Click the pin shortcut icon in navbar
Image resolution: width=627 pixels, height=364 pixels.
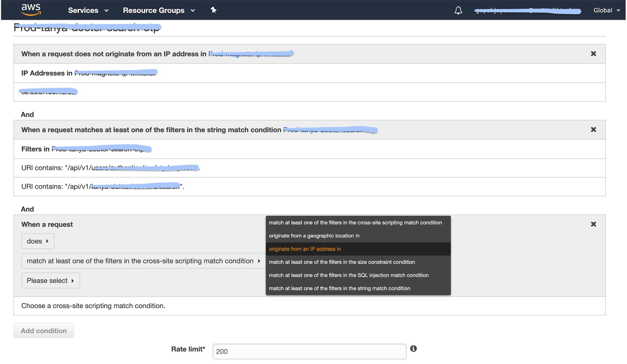[x=213, y=10]
